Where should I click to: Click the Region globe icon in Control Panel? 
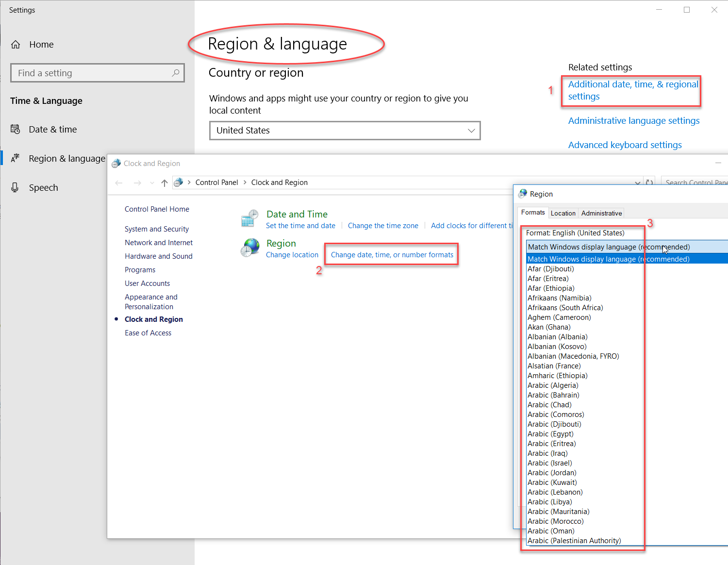pos(250,248)
